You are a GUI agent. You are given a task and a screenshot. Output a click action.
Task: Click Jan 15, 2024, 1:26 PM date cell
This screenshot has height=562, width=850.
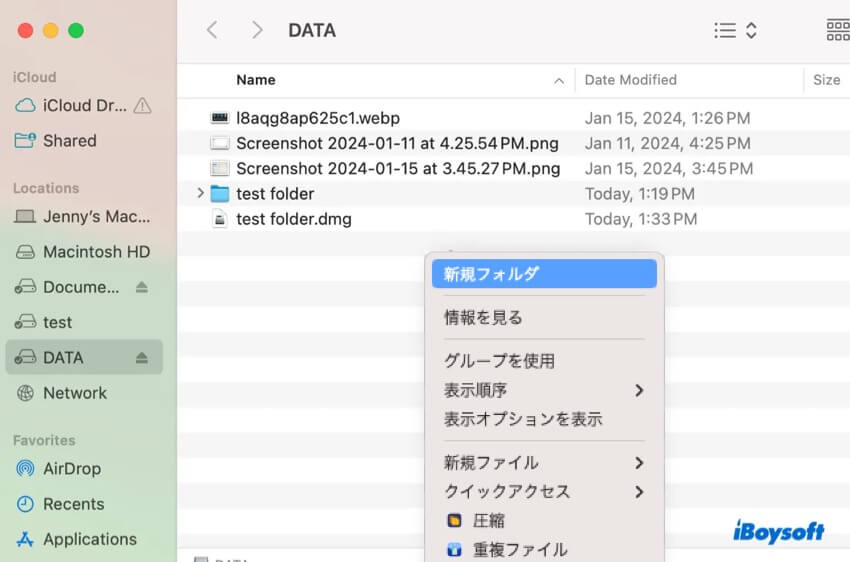(667, 118)
